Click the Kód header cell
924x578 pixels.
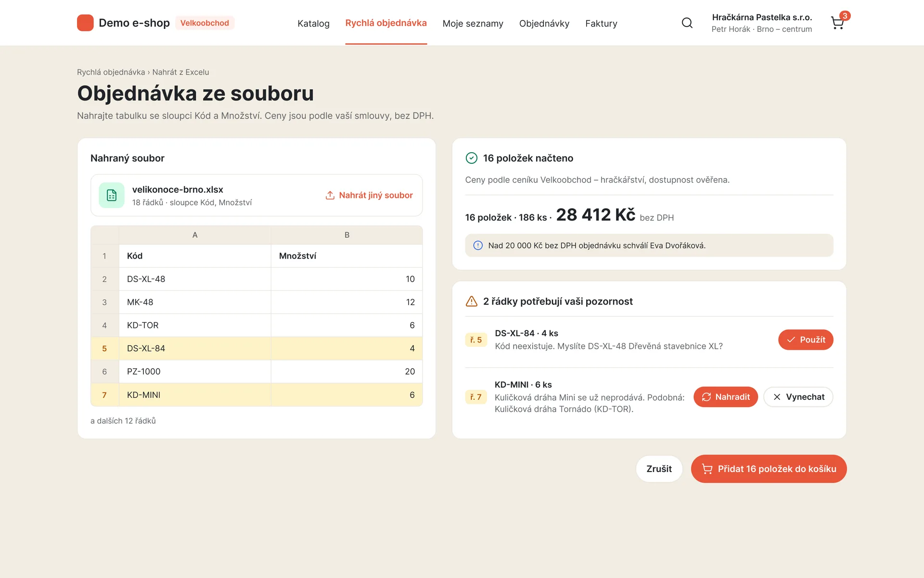point(195,256)
